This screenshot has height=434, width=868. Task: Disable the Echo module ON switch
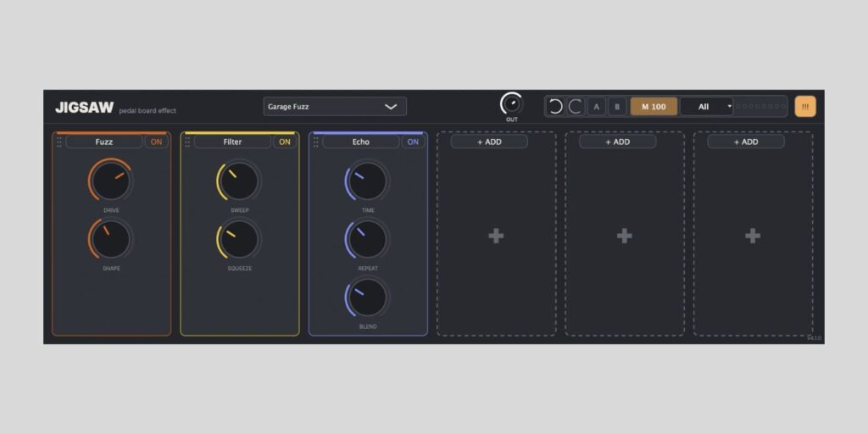pyautogui.click(x=413, y=142)
